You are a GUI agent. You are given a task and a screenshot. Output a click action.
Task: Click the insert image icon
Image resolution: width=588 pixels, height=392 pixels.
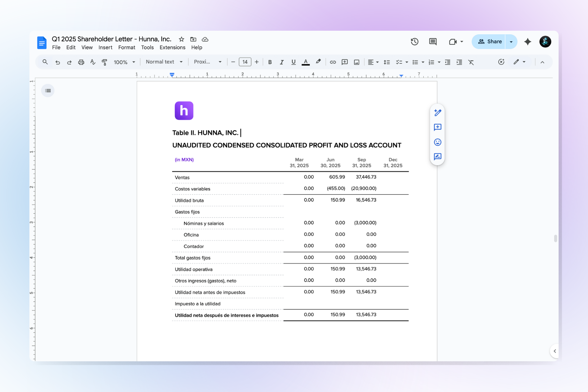tap(356, 62)
